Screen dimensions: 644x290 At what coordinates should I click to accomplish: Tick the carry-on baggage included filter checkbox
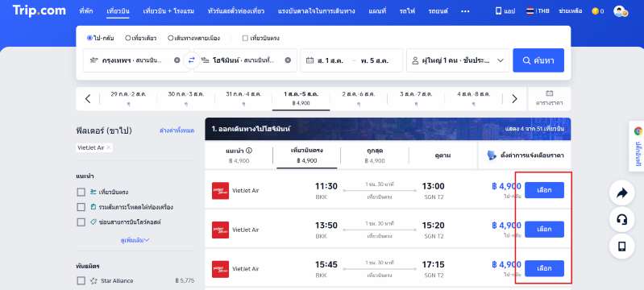coord(81,207)
